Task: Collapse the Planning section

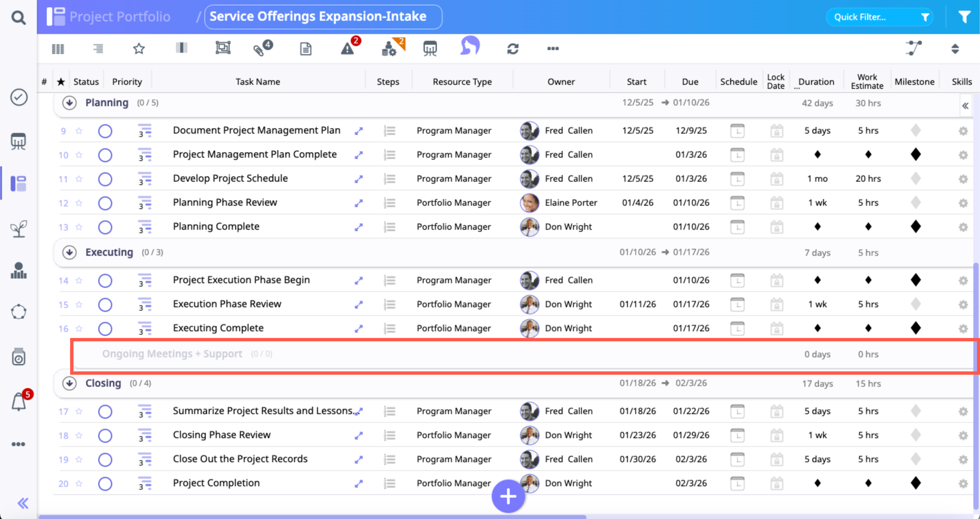Action: pos(69,103)
